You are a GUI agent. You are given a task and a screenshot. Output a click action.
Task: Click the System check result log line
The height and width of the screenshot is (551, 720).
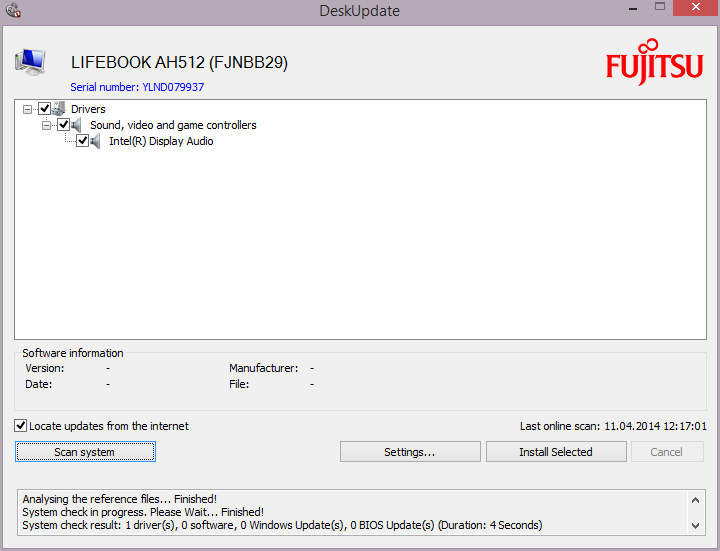[282, 525]
